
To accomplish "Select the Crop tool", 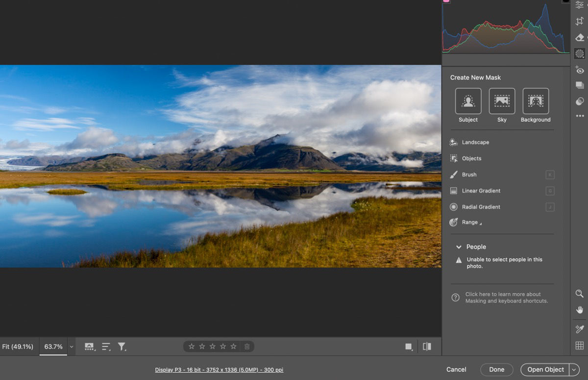I will pyautogui.click(x=579, y=21).
